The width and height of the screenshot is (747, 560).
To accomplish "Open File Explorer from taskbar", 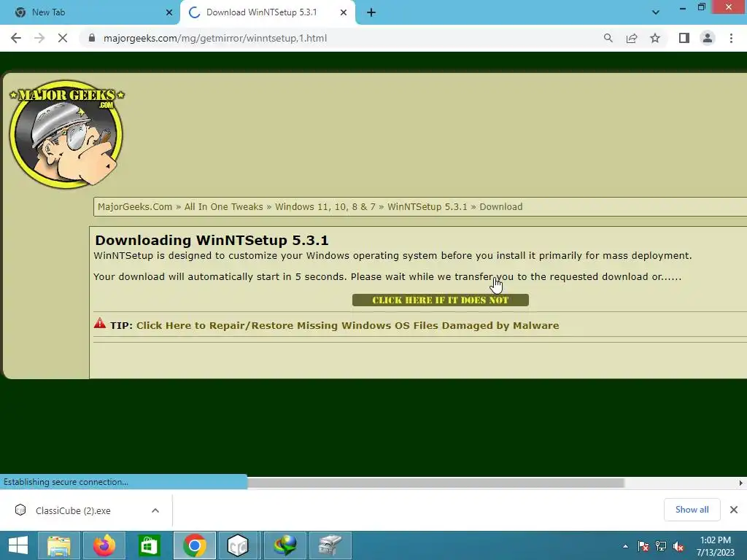I will [58, 545].
